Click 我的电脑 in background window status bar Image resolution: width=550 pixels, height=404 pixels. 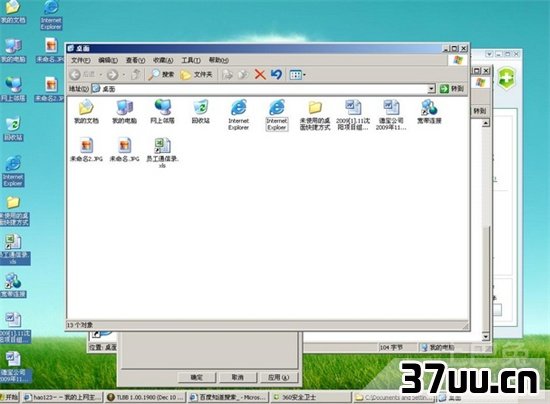(x=438, y=347)
